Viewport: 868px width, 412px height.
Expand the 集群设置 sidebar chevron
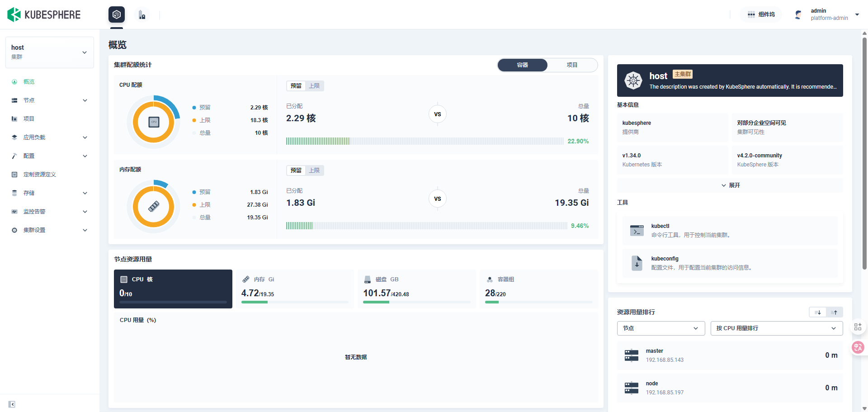click(x=85, y=230)
